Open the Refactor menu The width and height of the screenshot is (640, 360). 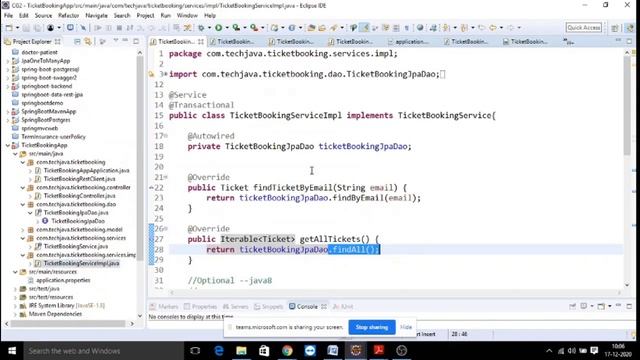tap(69, 16)
